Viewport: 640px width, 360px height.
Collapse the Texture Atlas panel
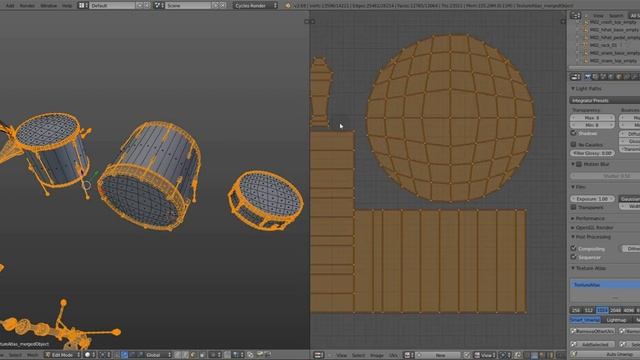(573, 268)
